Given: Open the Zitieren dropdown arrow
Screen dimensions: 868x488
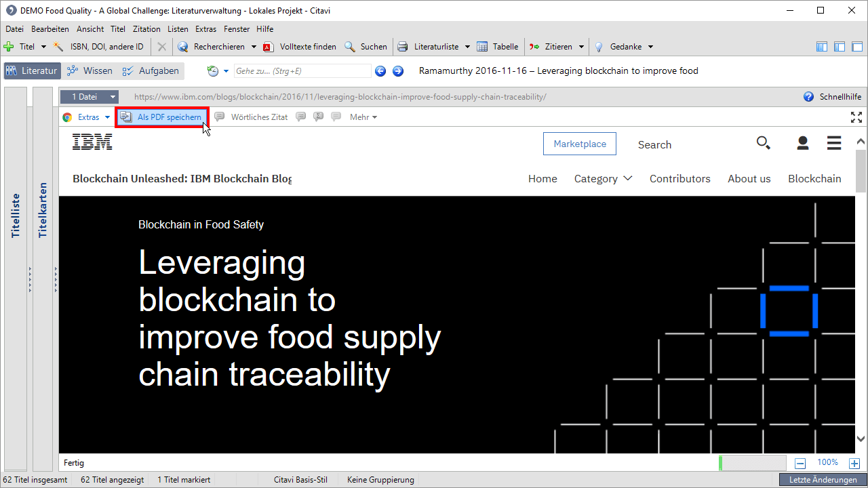Looking at the screenshot, I should click(581, 47).
